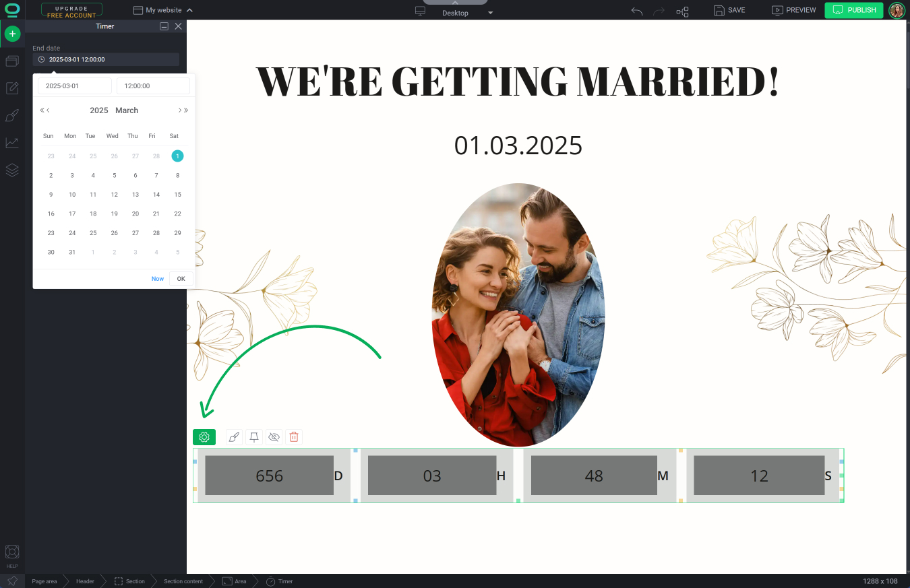Image resolution: width=910 pixels, height=588 pixels.
Task: Select March 31 in the calendar
Action: click(x=72, y=252)
